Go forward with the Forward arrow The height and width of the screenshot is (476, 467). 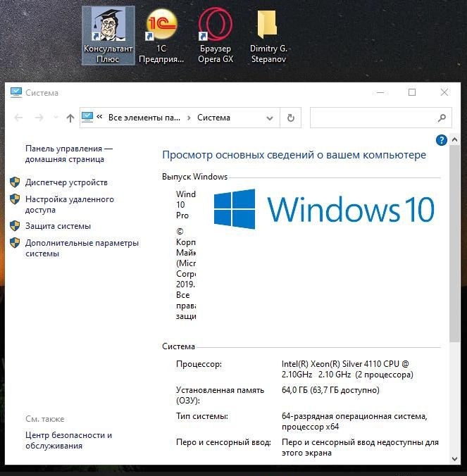[39, 118]
